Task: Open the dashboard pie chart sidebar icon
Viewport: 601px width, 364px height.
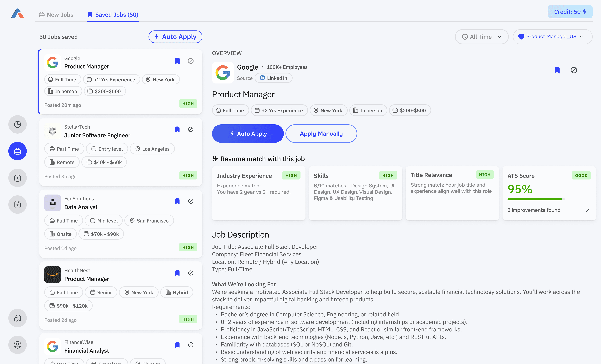Action: (17, 124)
